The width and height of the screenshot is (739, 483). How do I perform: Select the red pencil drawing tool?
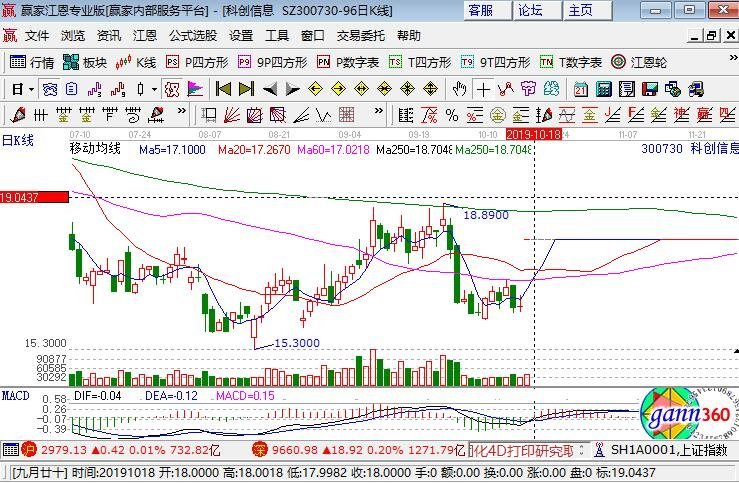(18, 115)
